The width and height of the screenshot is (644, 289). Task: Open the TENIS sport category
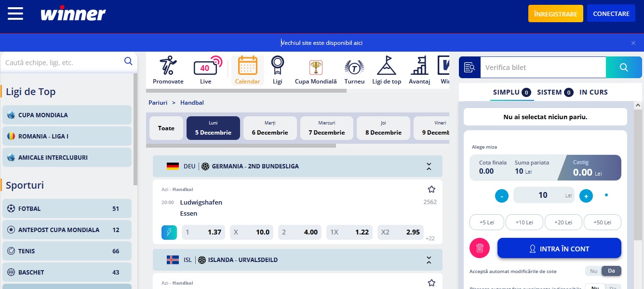(x=67, y=251)
